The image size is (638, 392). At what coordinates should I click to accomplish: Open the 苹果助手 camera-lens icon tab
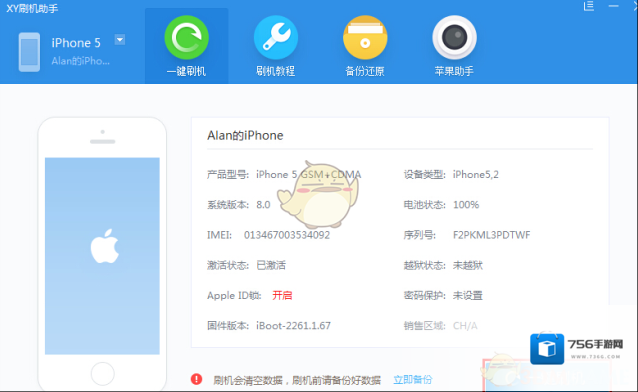tap(454, 46)
